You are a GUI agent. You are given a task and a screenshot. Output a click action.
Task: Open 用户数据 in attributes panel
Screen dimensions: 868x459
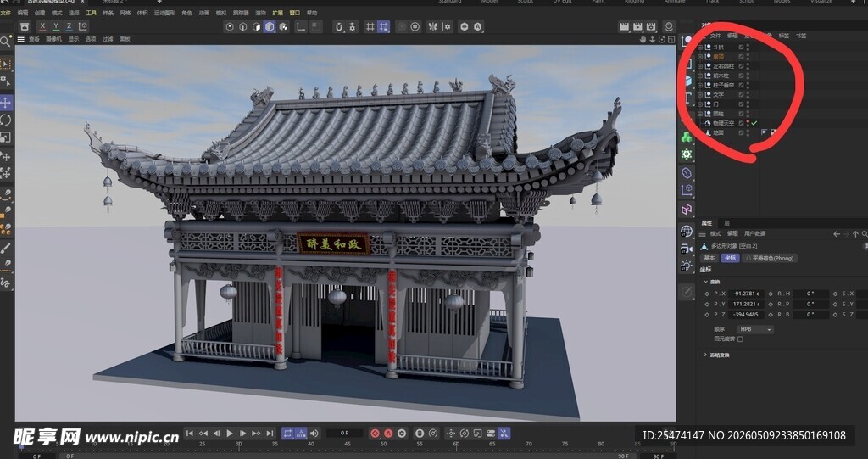click(754, 233)
